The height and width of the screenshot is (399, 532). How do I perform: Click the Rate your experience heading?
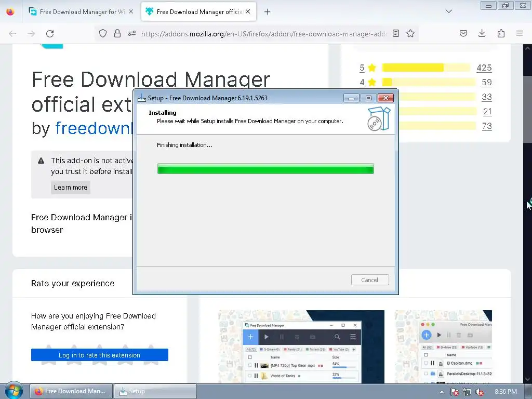click(x=73, y=283)
